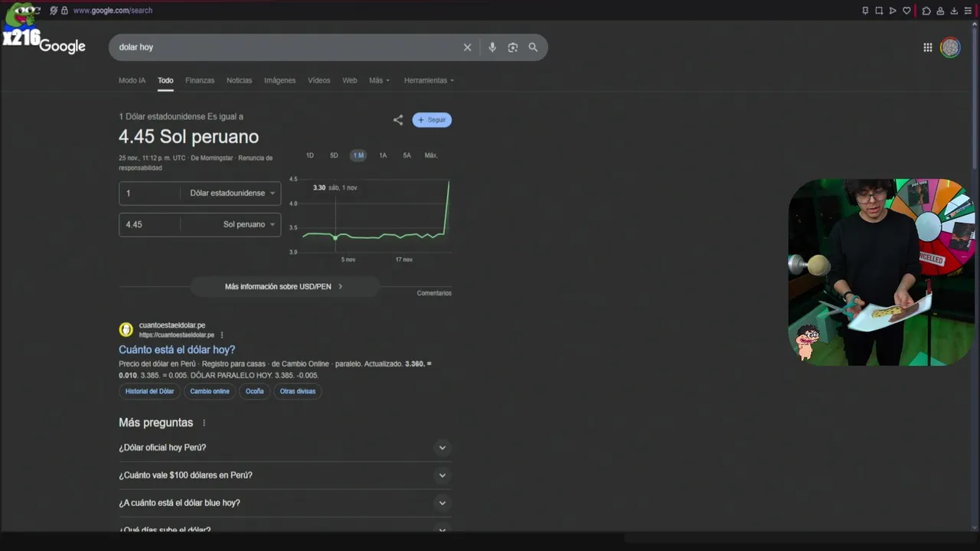Click the sol amount field showing 4.45
This screenshot has height=551, width=980.
click(x=150, y=224)
